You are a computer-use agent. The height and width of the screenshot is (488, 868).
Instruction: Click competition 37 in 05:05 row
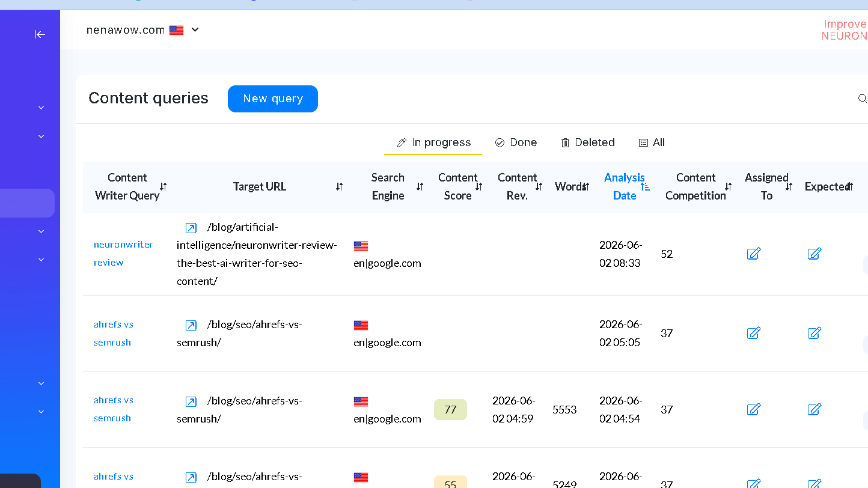coord(667,334)
